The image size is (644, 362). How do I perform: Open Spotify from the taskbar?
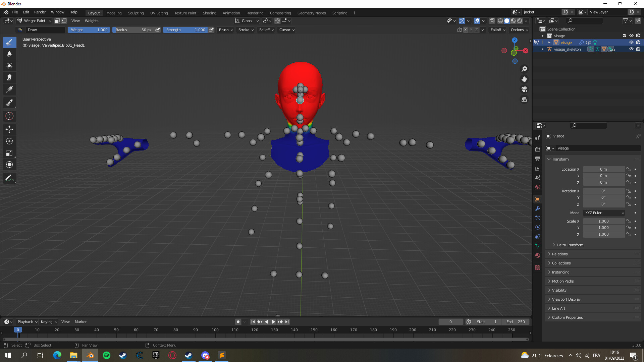point(107,355)
